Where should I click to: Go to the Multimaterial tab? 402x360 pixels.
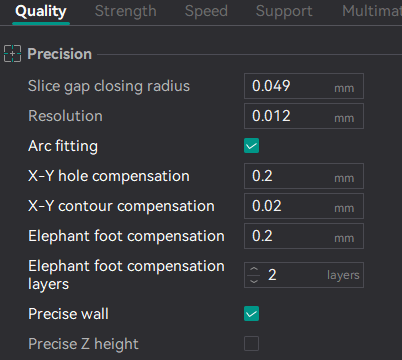(372, 11)
